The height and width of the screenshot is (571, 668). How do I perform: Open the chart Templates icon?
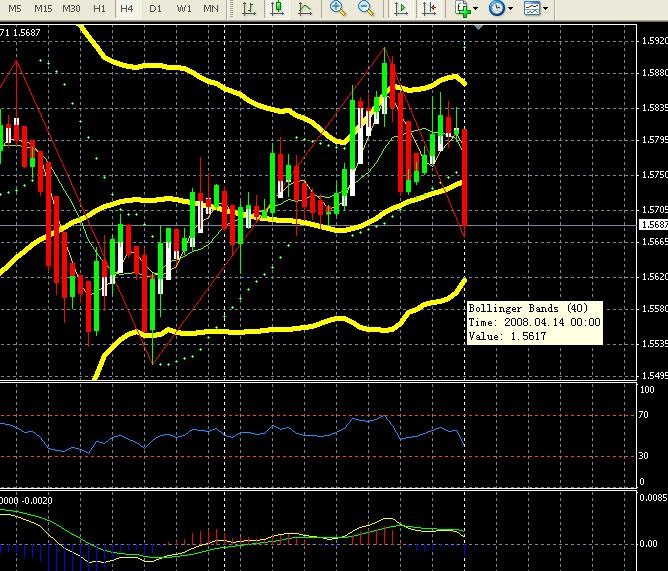click(532, 9)
